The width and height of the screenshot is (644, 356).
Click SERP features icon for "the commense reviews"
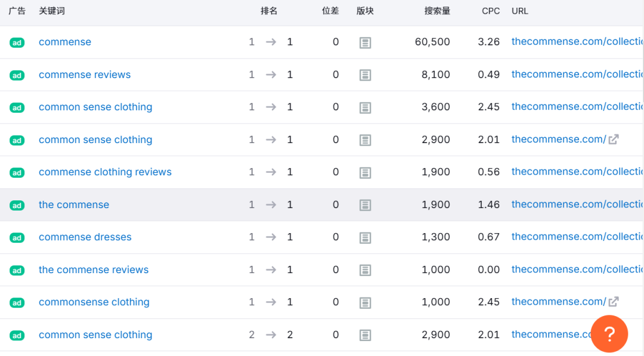[x=365, y=270]
